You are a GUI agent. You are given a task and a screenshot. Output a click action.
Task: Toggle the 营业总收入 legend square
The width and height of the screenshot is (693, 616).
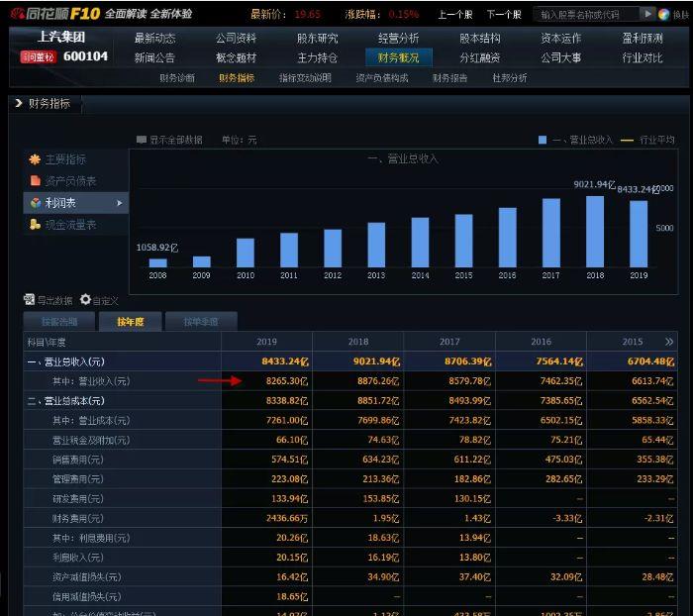point(543,141)
